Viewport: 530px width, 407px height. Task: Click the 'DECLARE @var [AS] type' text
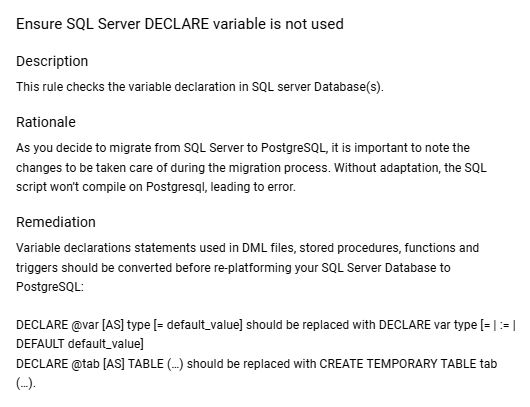click(83, 325)
